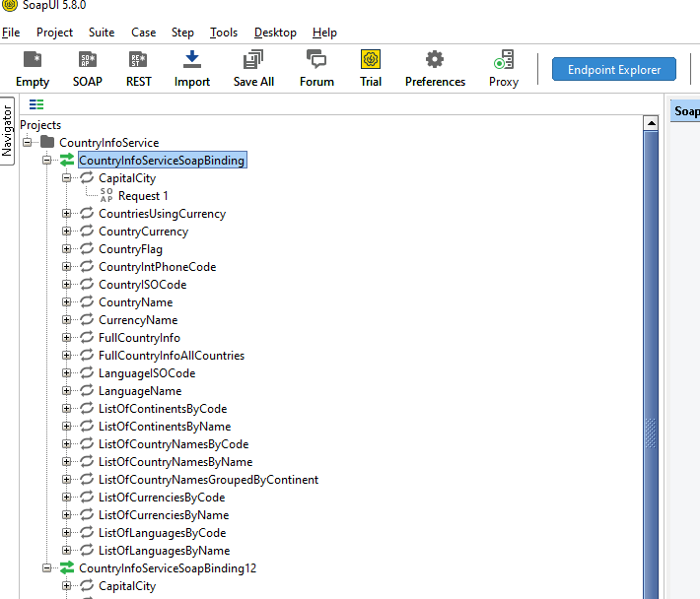Screen dimensions: 700x599
Task: Open the Project menu
Action: point(54,33)
